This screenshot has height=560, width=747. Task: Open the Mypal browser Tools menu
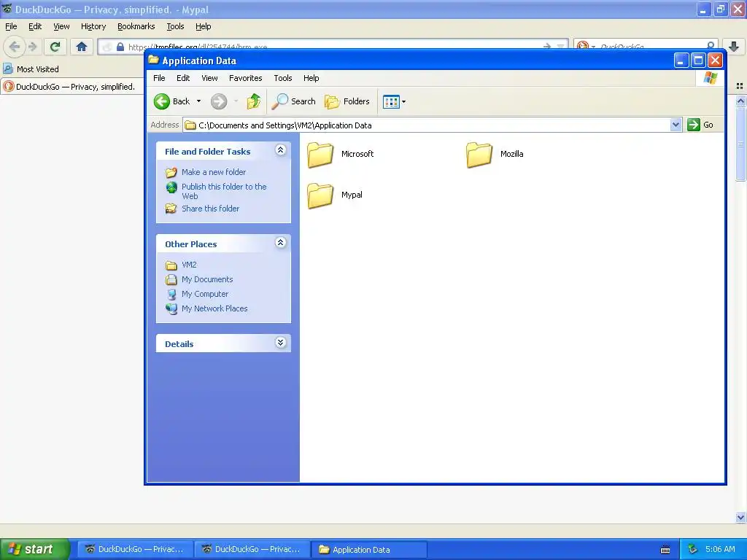[175, 27]
